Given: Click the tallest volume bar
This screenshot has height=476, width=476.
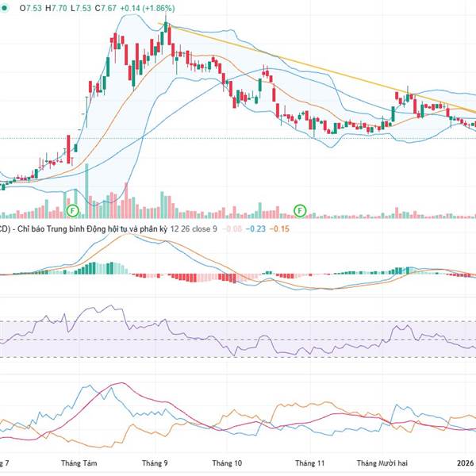Looking at the screenshot, I should (x=86, y=195).
